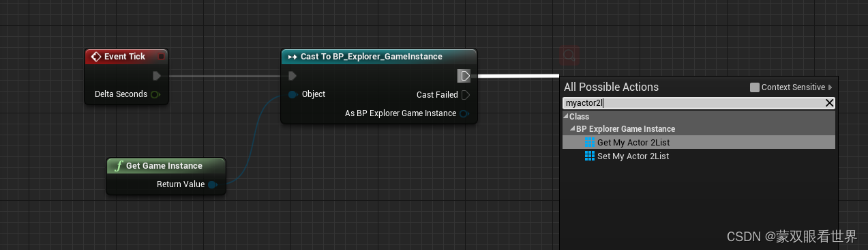Click the cast node's execution input pin
The image size is (868, 250).
(x=293, y=76)
